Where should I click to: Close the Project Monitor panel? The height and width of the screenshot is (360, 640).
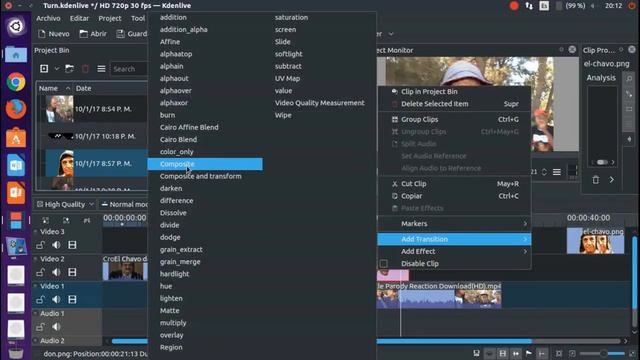[572, 49]
